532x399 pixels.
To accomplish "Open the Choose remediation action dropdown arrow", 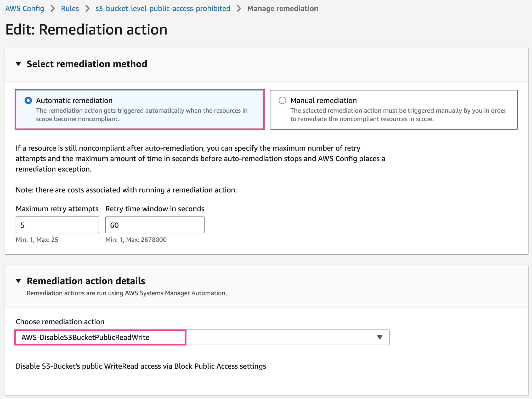I will (380, 337).
